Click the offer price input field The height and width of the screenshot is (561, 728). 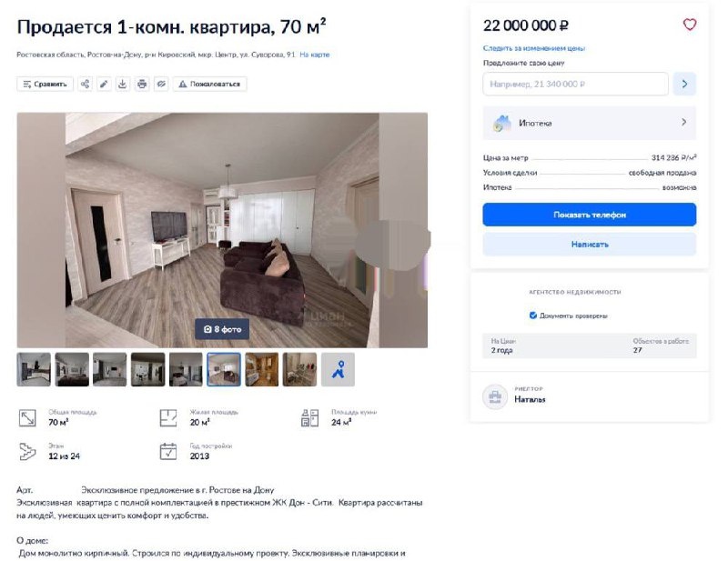[575, 84]
